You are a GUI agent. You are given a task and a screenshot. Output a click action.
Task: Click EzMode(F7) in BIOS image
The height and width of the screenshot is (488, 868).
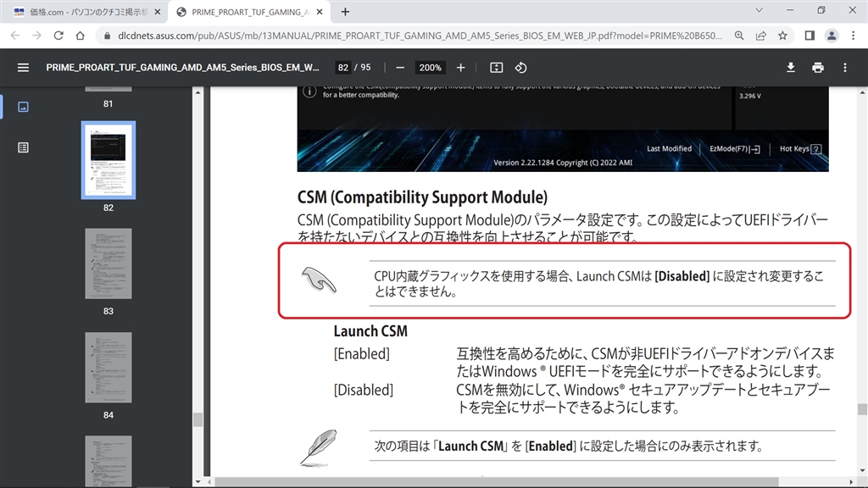pyautogui.click(x=735, y=149)
